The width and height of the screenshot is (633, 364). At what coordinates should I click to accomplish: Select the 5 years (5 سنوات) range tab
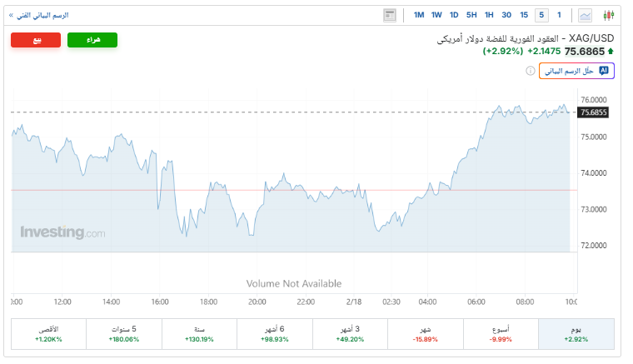(x=124, y=334)
